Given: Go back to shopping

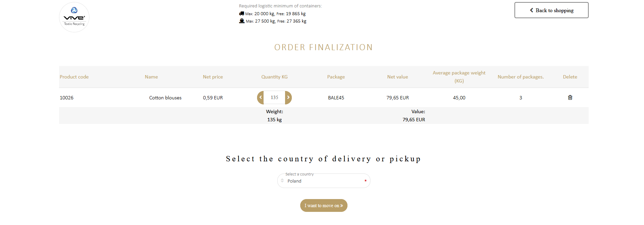Looking at the screenshot, I should pyautogui.click(x=552, y=10).
